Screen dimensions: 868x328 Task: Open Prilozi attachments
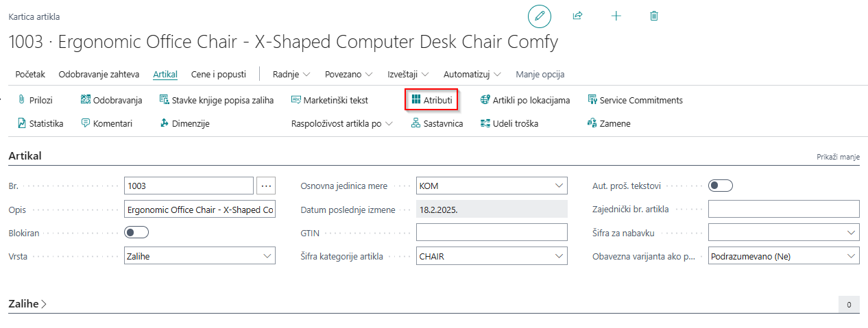35,100
